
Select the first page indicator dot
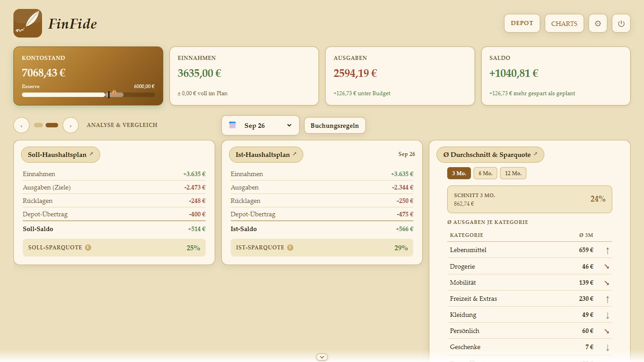click(x=38, y=125)
